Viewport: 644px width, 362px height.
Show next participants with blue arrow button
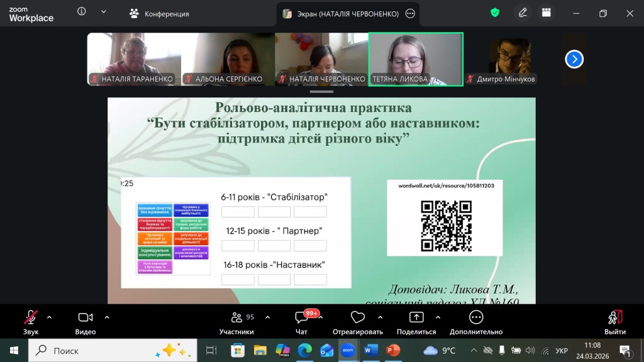pyautogui.click(x=574, y=59)
